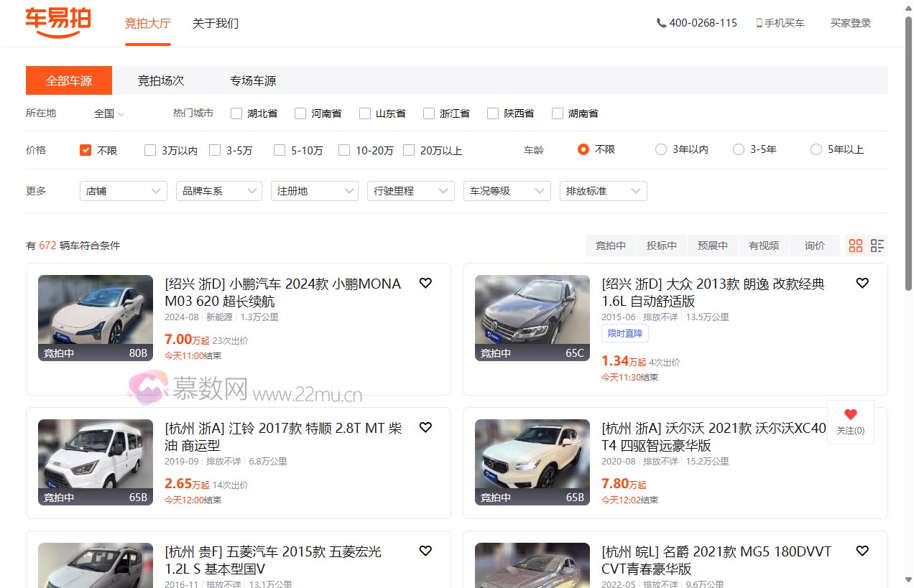Switch to grid view layout
914x588 pixels.
pos(855,245)
